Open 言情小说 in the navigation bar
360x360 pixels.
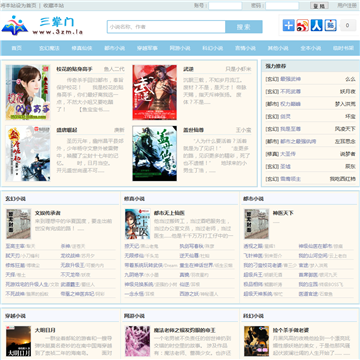tap(245, 48)
